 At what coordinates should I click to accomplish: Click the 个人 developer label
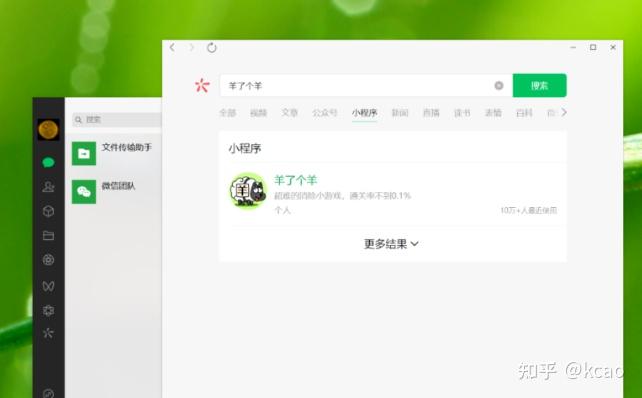pos(282,210)
